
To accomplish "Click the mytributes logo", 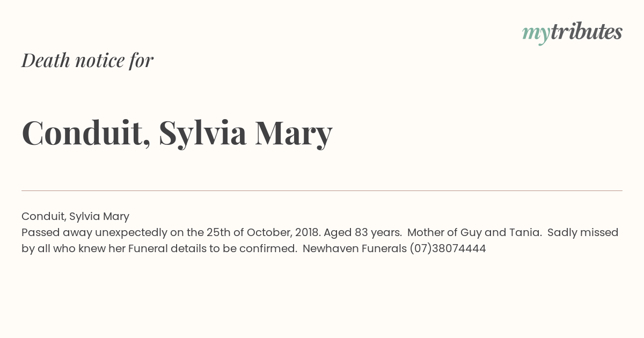I will (572, 32).
